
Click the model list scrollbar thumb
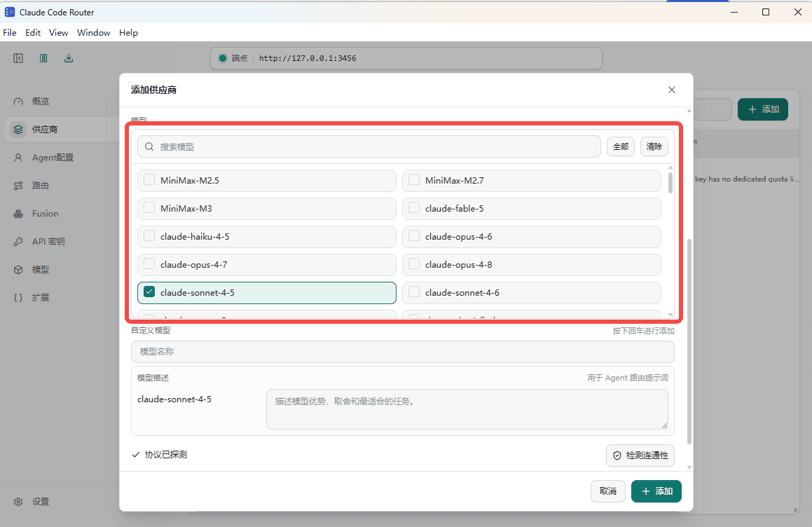click(x=670, y=183)
